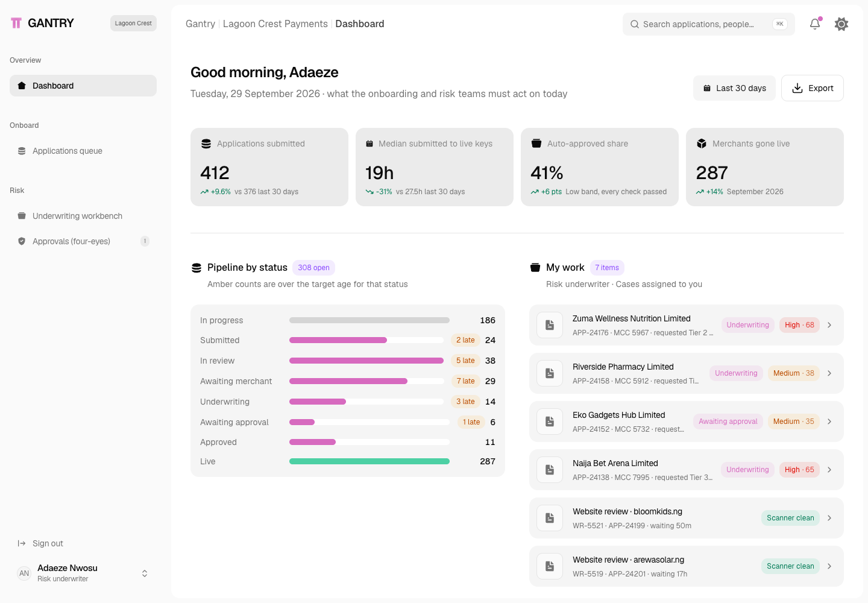Click document icon for bloomkids.ng website review
This screenshot has width=868, height=603.
click(550, 518)
